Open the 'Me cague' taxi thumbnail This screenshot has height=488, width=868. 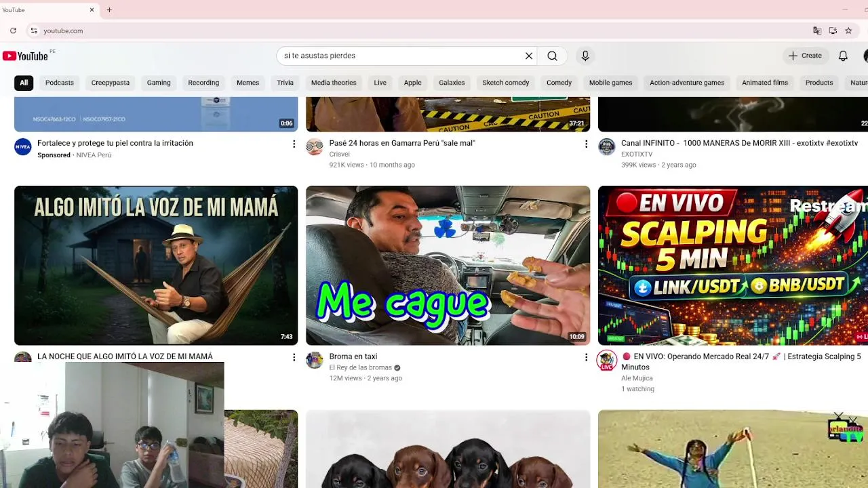pos(448,266)
